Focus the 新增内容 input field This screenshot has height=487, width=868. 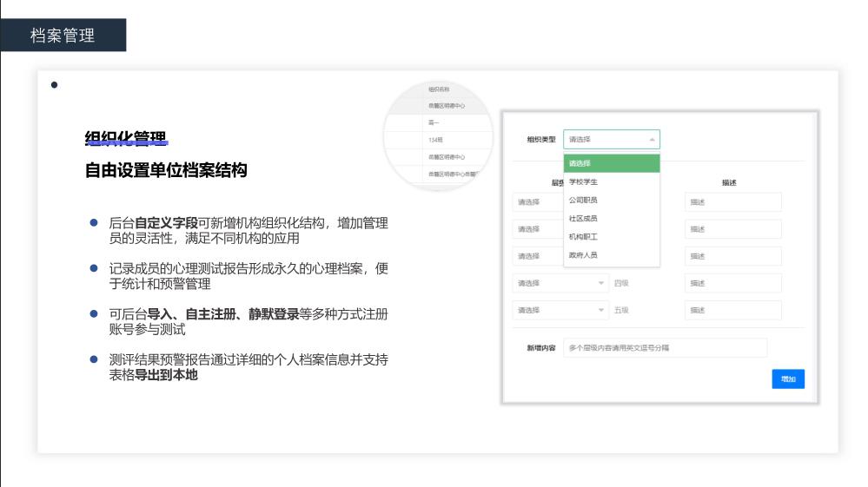point(665,348)
